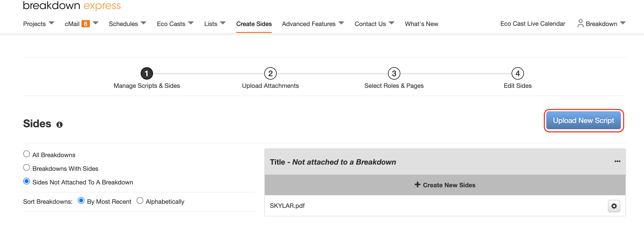
Task: Click the cMail unread badge 8
Action: pyautogui.click(x=86, y=24)
